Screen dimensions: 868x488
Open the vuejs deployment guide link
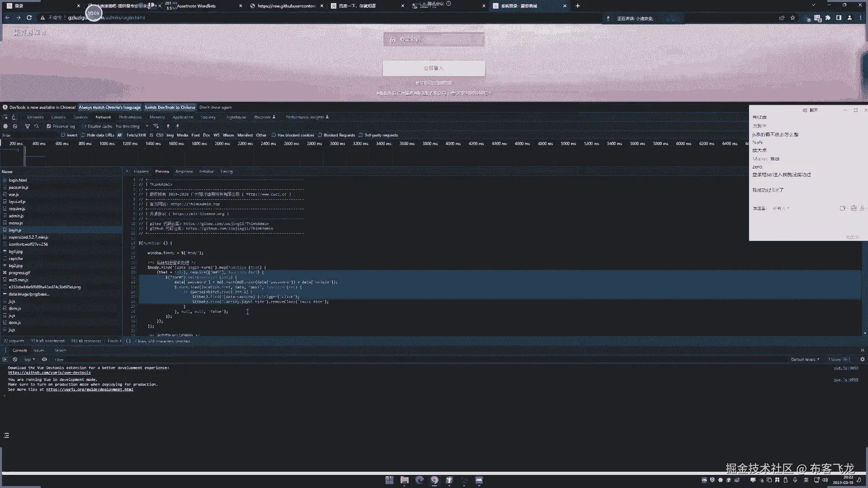(x=90, y=389)
